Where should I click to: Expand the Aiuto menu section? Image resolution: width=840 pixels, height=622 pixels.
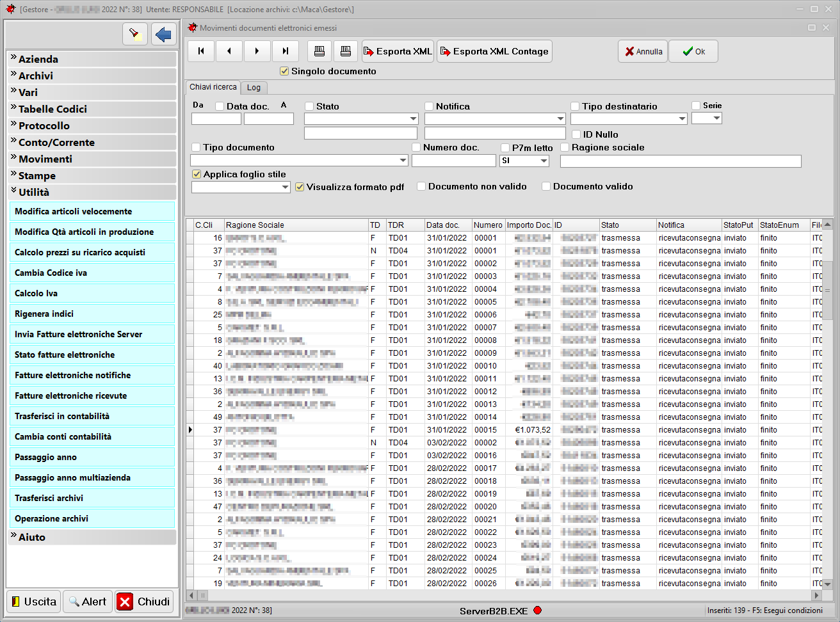click(x=92, y=537)
